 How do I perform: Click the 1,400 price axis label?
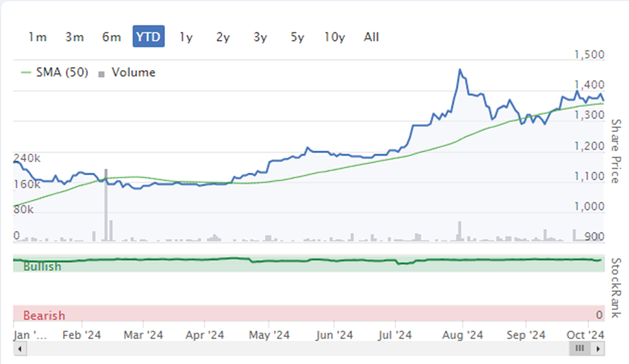click(590, 85)
